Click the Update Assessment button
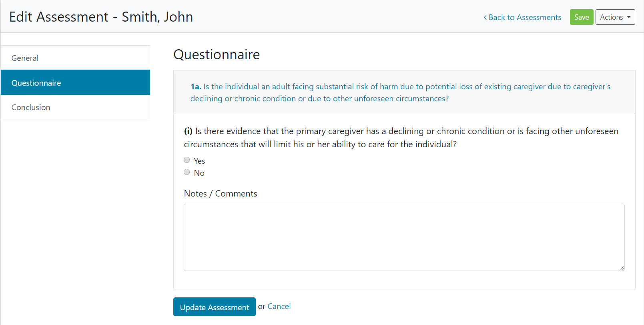644x325 pixels. pos(214,307)
